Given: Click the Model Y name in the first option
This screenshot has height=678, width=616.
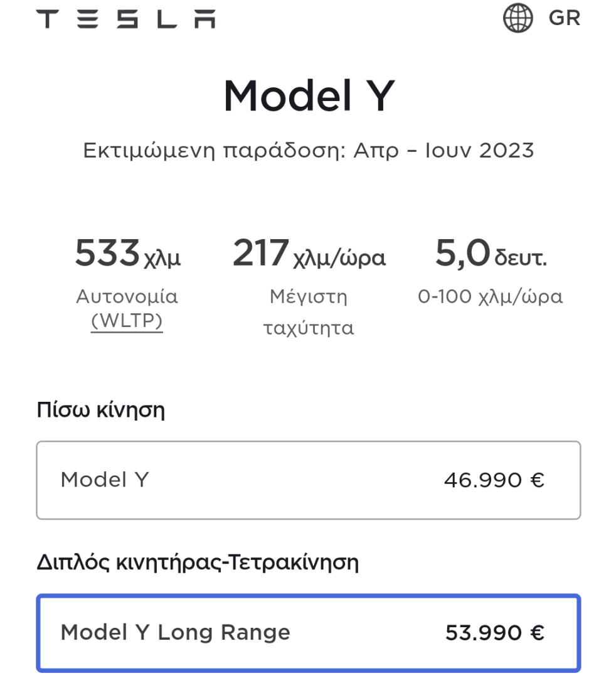Looking at the screenshot, I should pyautogui.click(x=105, y=480).
